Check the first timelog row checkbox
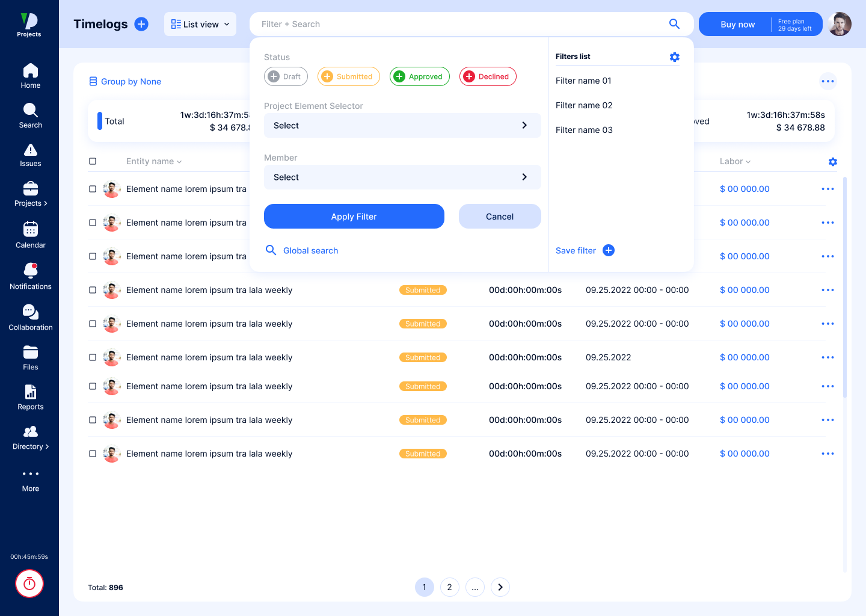 coord(93,189)
